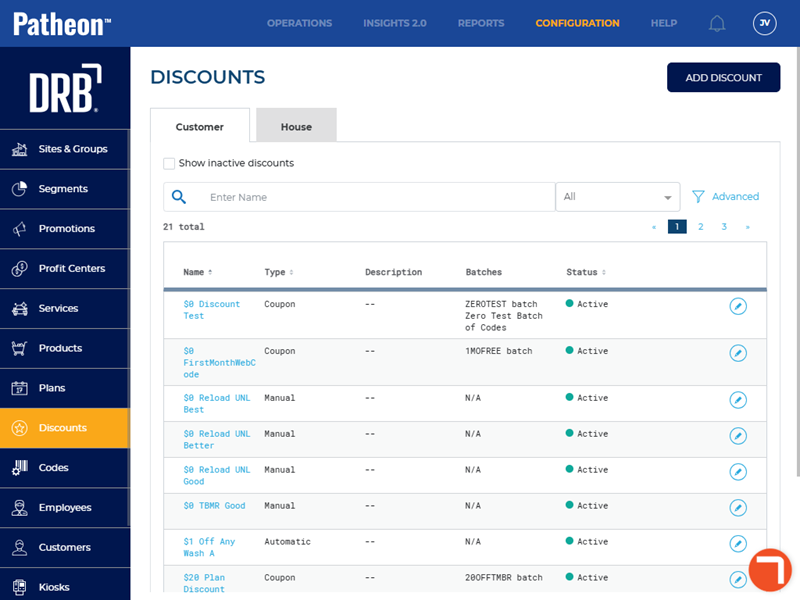Image resolution: width=800 pixels, height=600 pixels.
Task: Click the Codes barcode icon
Action: tap(19, 467)
